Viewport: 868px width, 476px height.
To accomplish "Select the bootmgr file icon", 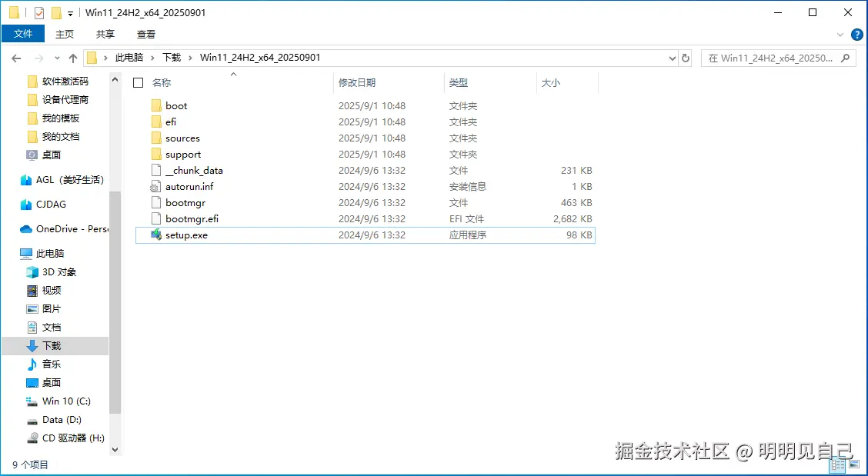I will click(x=156, y=202).
